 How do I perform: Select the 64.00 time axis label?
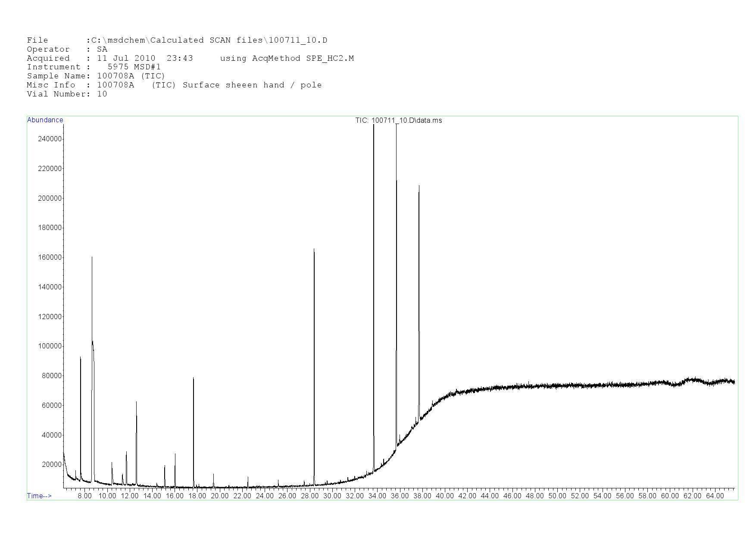tap(715, 496)
